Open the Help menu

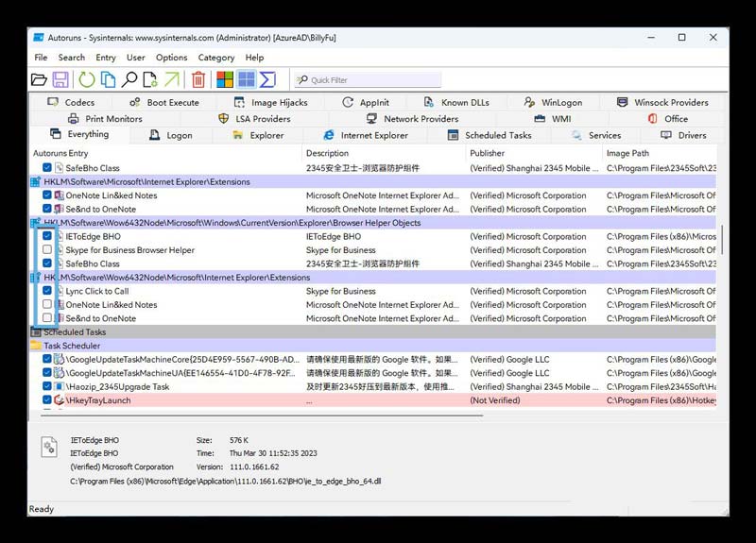254,58
